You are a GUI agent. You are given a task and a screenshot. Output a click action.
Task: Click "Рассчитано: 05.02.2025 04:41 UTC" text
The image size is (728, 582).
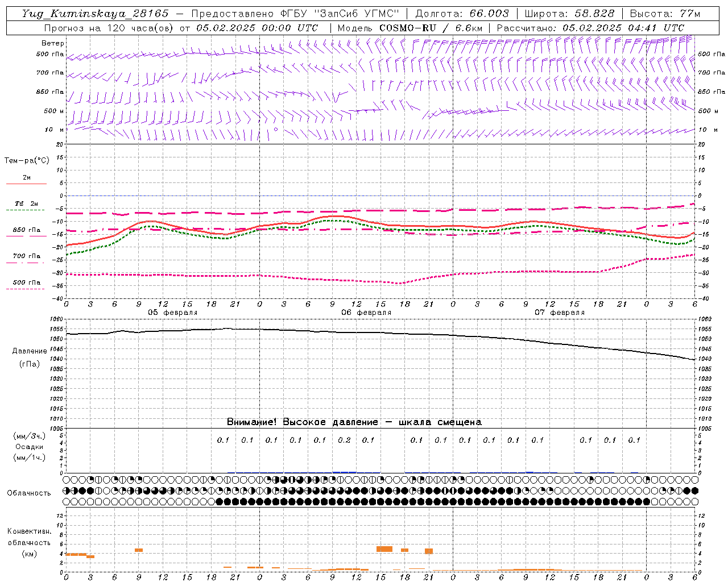coord(590,28)
